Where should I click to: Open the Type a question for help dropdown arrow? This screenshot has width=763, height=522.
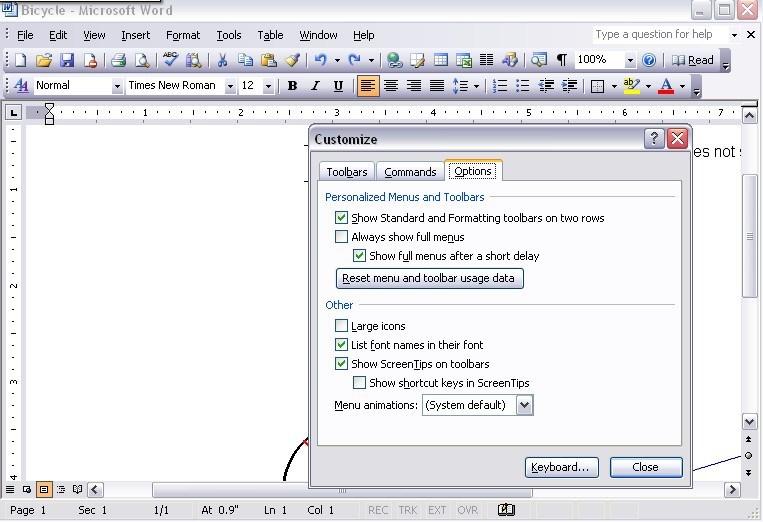pyautogui.click(x=734, y=35)
